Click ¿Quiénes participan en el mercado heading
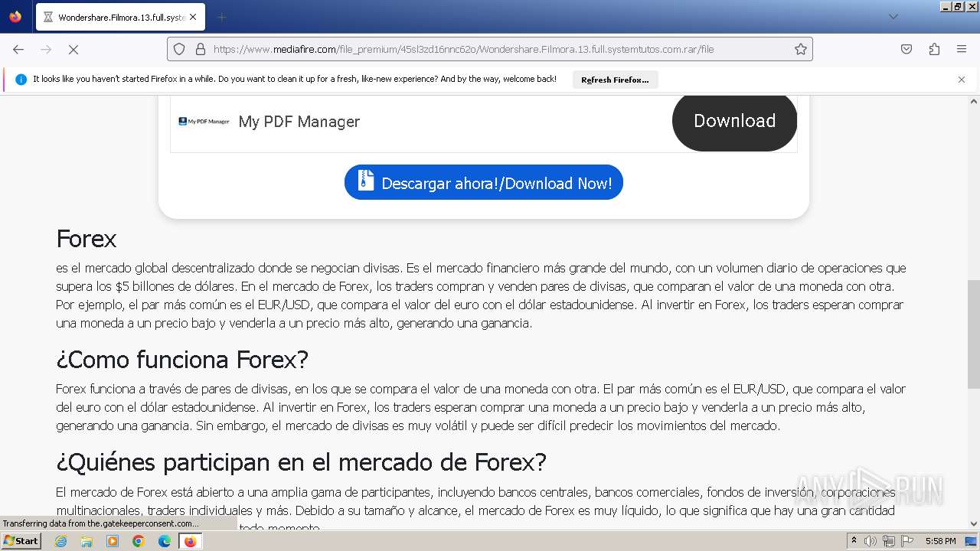This screenshot has height=551, width=980. tap(301, 462)
